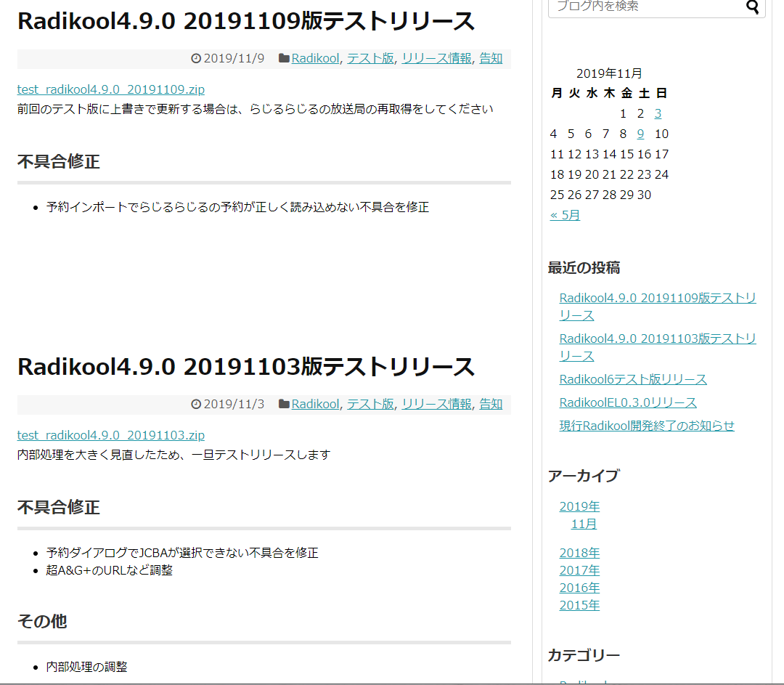Open the 11月 archive
Screen dimensions: 784x685
coord(584,524)
